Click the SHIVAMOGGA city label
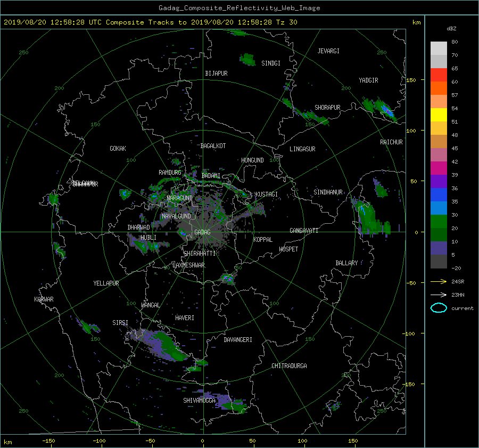The height and width of the screenshot is (448, 479). click(199, 401)
